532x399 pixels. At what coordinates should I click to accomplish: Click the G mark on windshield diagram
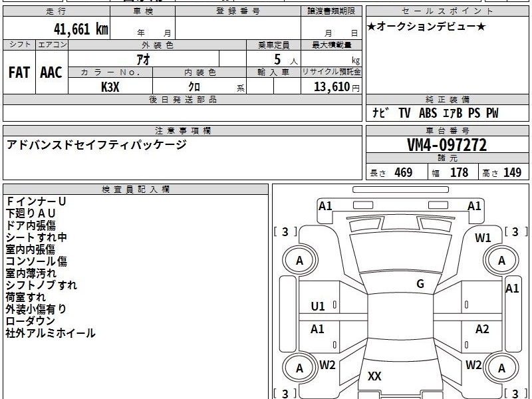click(420, 284)
